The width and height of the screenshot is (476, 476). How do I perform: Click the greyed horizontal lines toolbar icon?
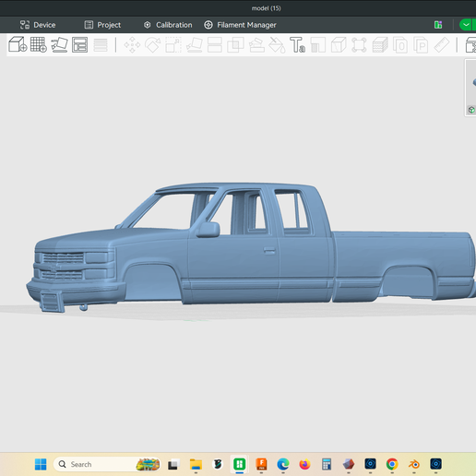101,45
